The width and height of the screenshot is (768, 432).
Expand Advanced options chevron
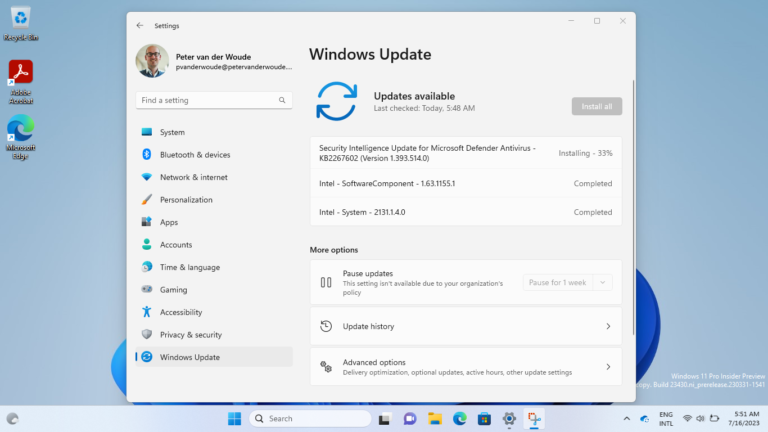click(608, 367)
